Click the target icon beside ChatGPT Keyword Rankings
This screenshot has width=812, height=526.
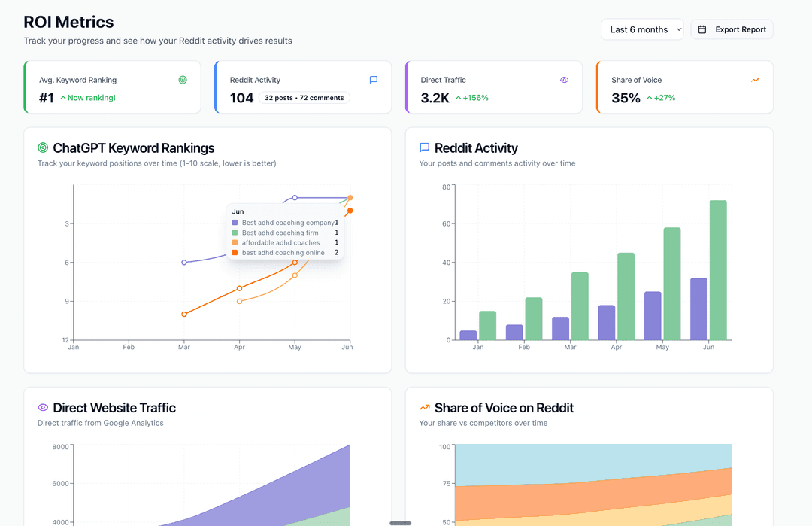pyautogui.click(x=43, y=147)
